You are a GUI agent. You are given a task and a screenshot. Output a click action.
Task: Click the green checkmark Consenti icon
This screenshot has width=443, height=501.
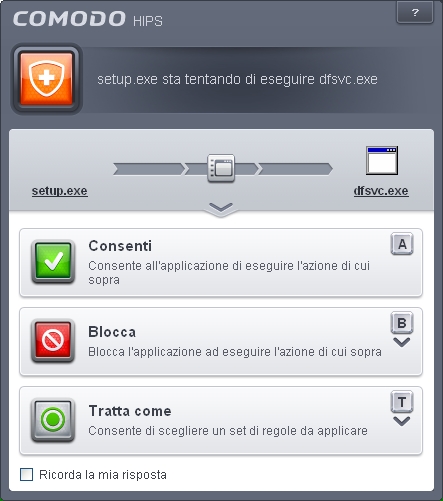[53, 261]
